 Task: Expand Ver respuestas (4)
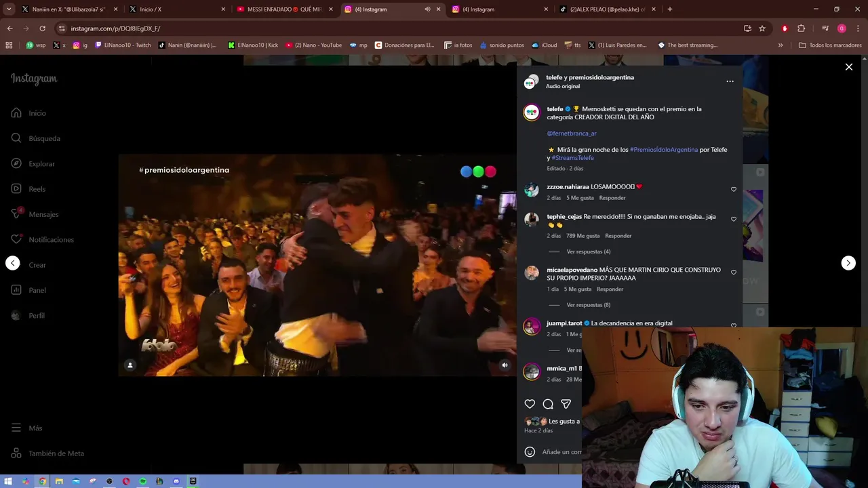[588, 251]
